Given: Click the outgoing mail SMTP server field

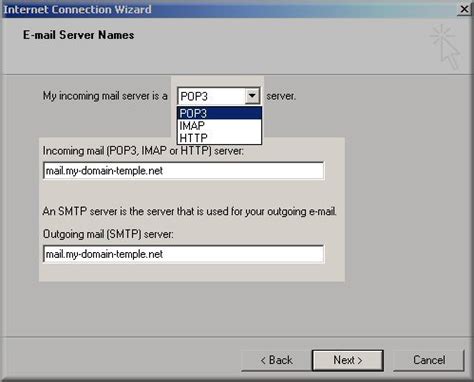Looking at the screenshot, I should coord(183,254).
